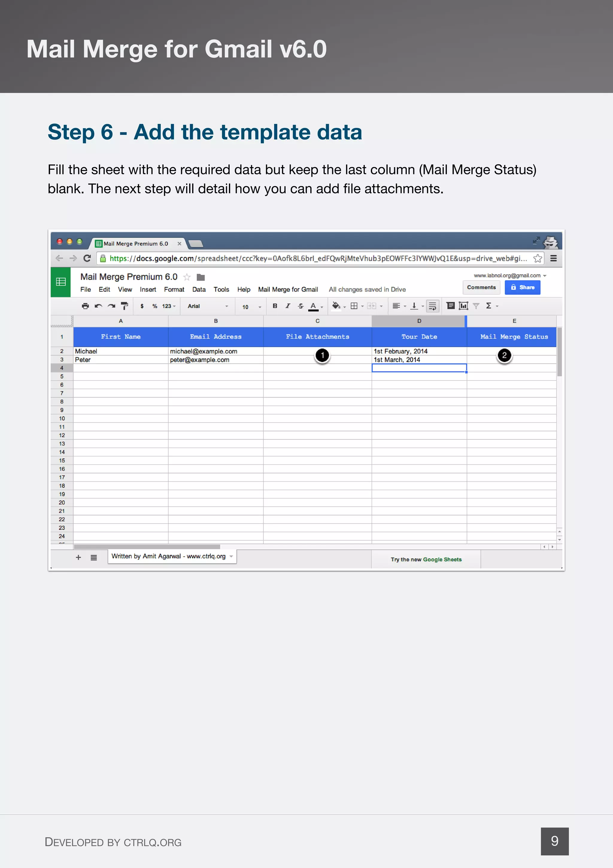
Task: Click the browser Forward arrow
Action: tap(73, 258)
